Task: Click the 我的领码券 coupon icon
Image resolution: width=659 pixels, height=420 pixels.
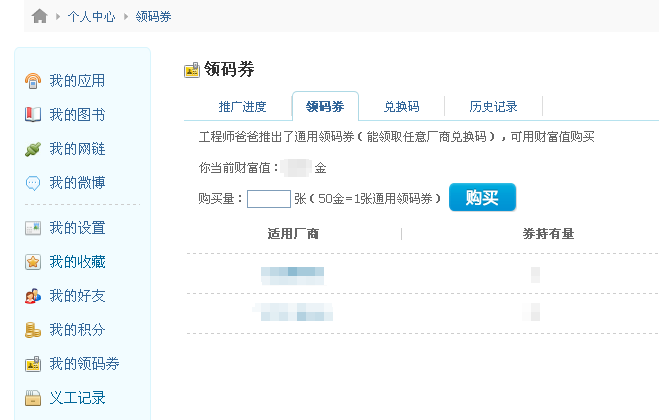Action: click(x=33, y=364)
